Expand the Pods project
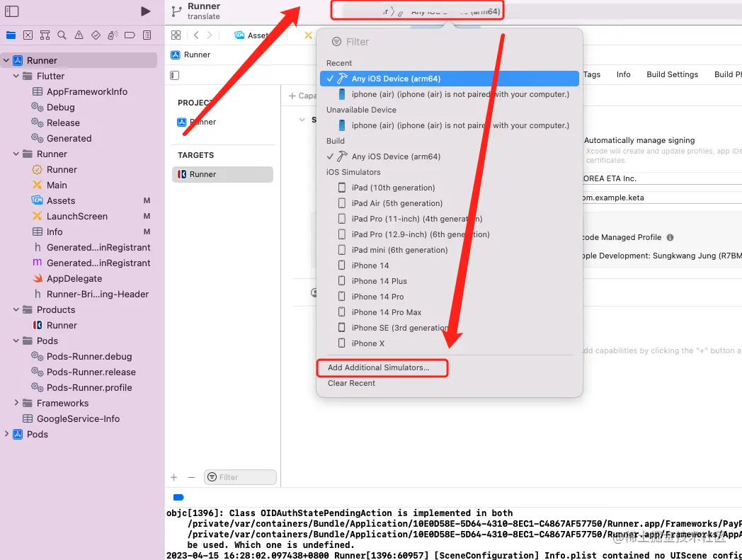The height and width of the screenshot is (560, 742). [6, 434]
